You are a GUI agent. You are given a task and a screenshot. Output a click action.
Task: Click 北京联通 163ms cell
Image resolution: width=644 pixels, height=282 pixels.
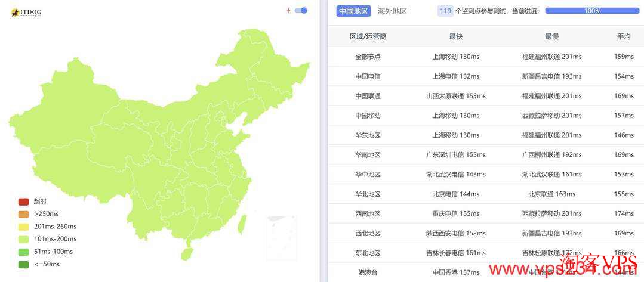[x=551, y=194]
